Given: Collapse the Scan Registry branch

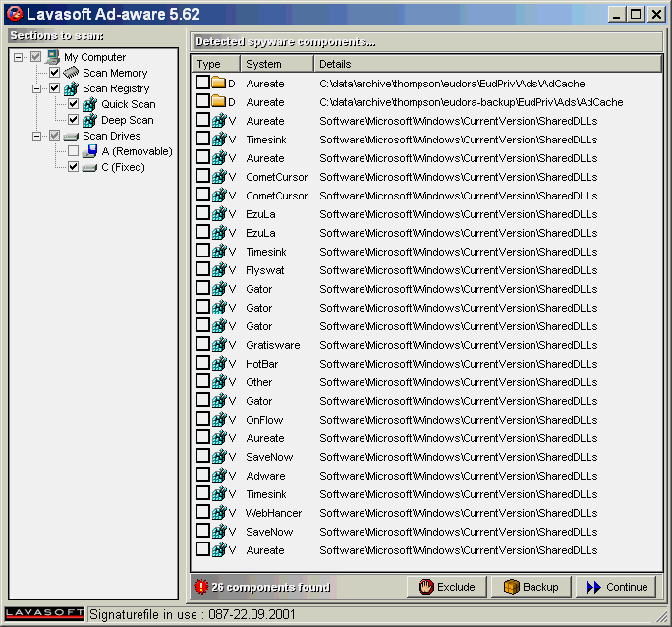Looking at the screenshot, I should point(37,88).
